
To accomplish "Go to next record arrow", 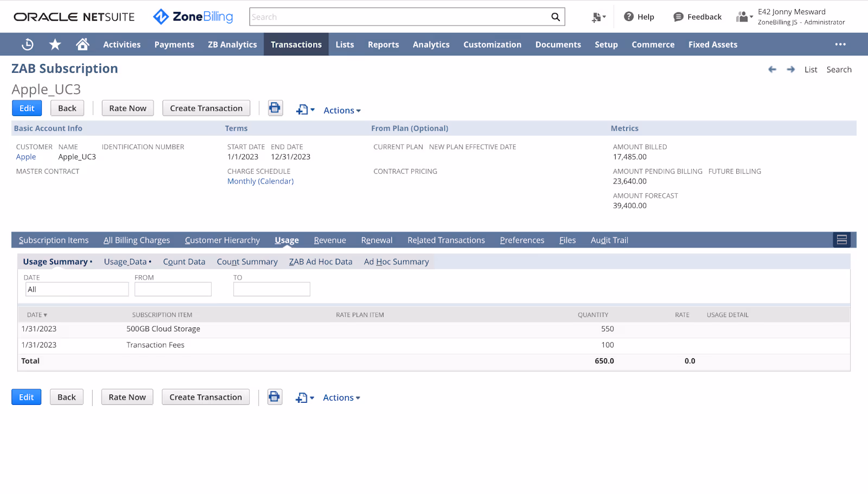I will click(791, 69).
